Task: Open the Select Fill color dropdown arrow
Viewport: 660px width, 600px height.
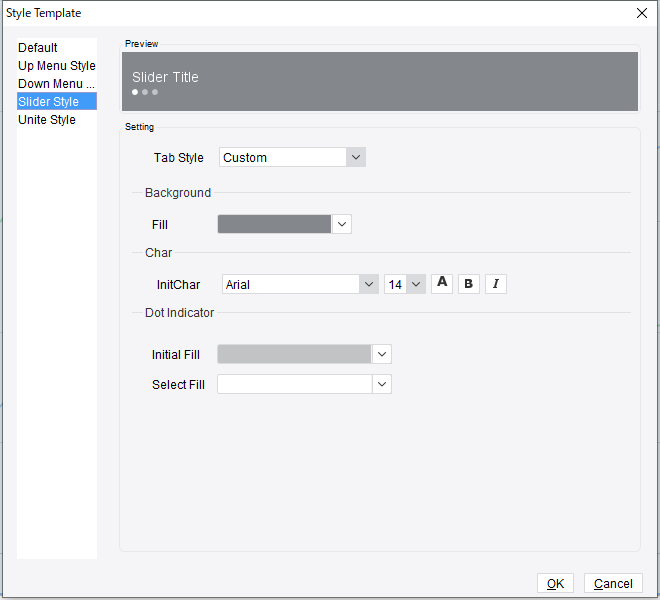Action: point(381,384)
